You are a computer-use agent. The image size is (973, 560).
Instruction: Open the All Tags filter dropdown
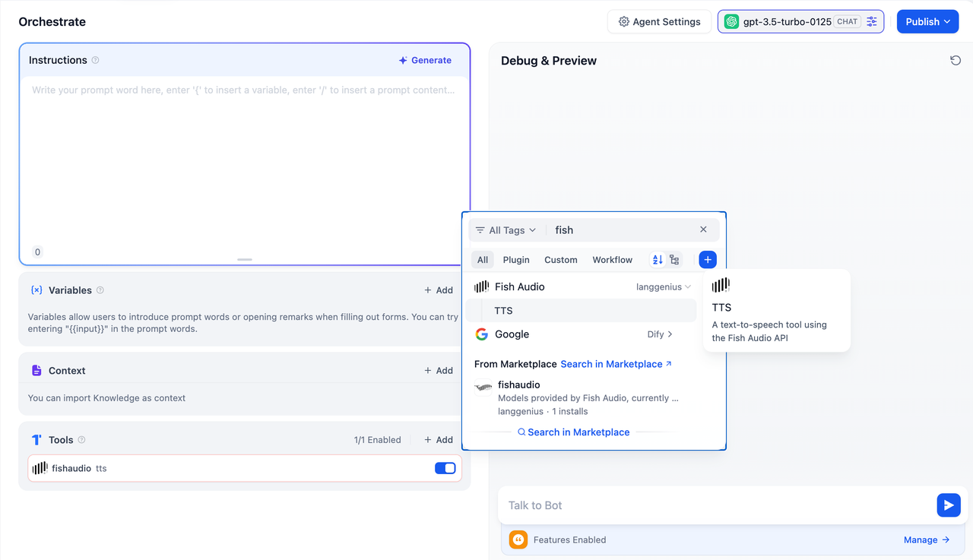click(x=506, y=230)
